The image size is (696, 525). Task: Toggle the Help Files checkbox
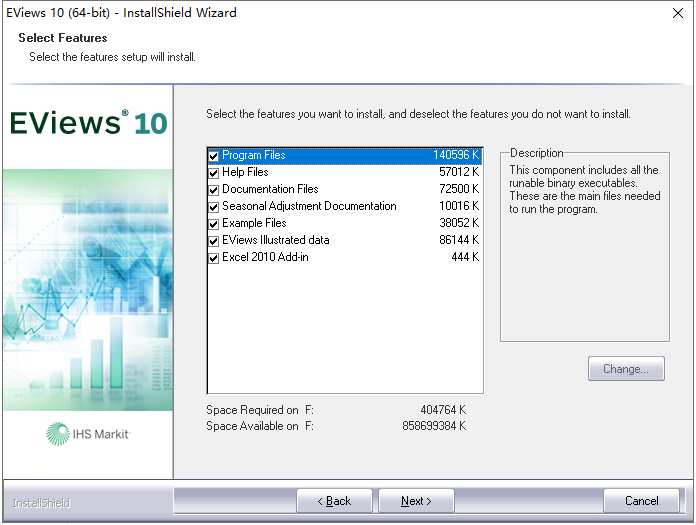click(x=214, y=173)
